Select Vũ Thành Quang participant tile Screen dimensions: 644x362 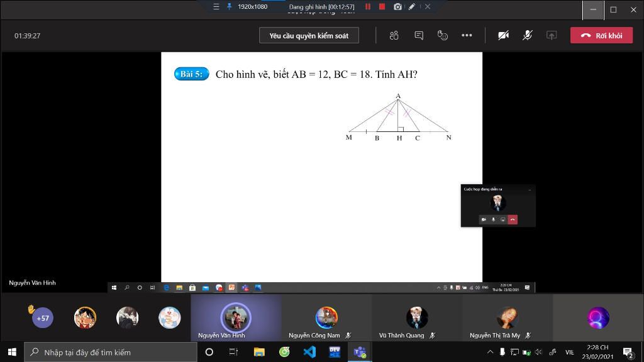pyautogui.click(x=417, y=317)
